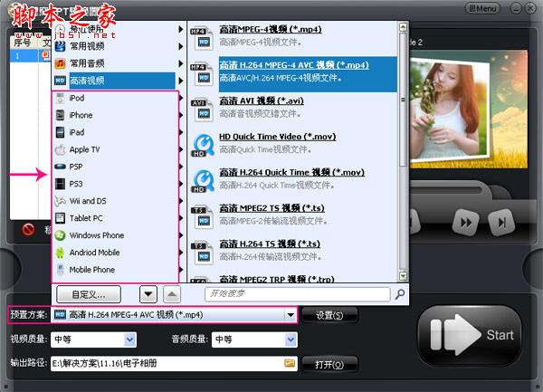The width and height of the screenshot is (543, 392).
Task: Click the 打开(O) button
Action: click(329, 365)
